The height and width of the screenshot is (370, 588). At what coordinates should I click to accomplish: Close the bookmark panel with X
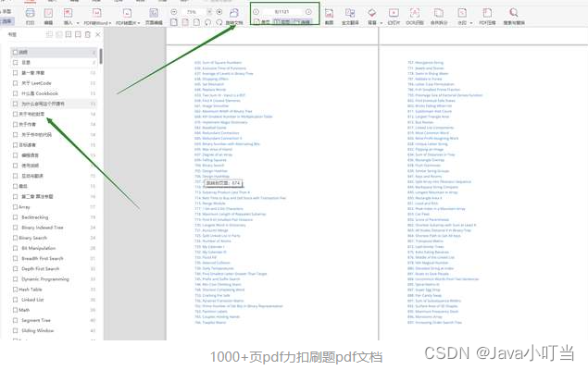point(98,34)
